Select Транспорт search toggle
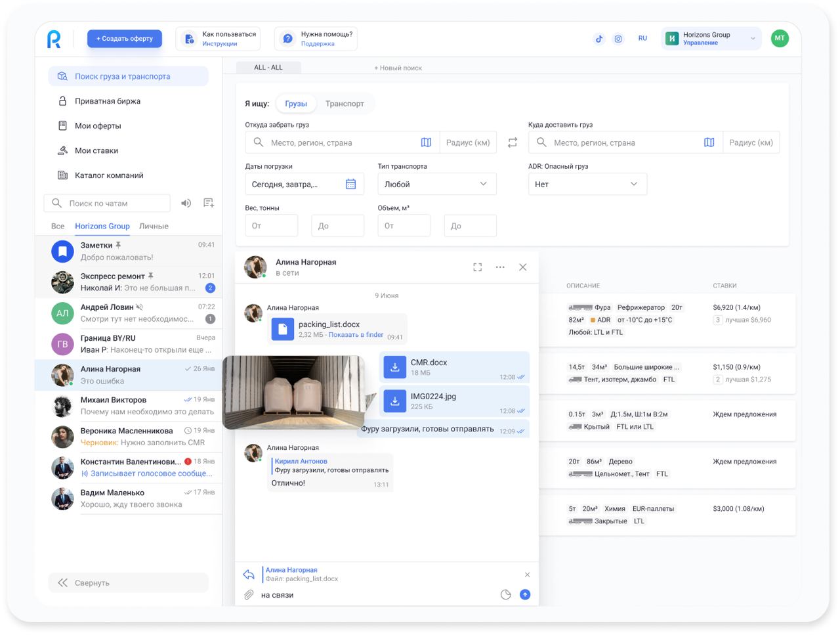This screenshot has height=635, width=840. [345, 104]
